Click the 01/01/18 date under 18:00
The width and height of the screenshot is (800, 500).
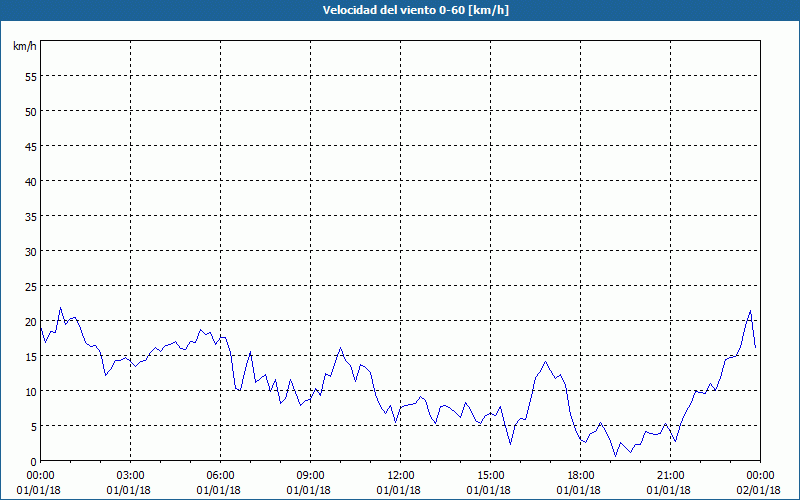(x=579, y=490)
